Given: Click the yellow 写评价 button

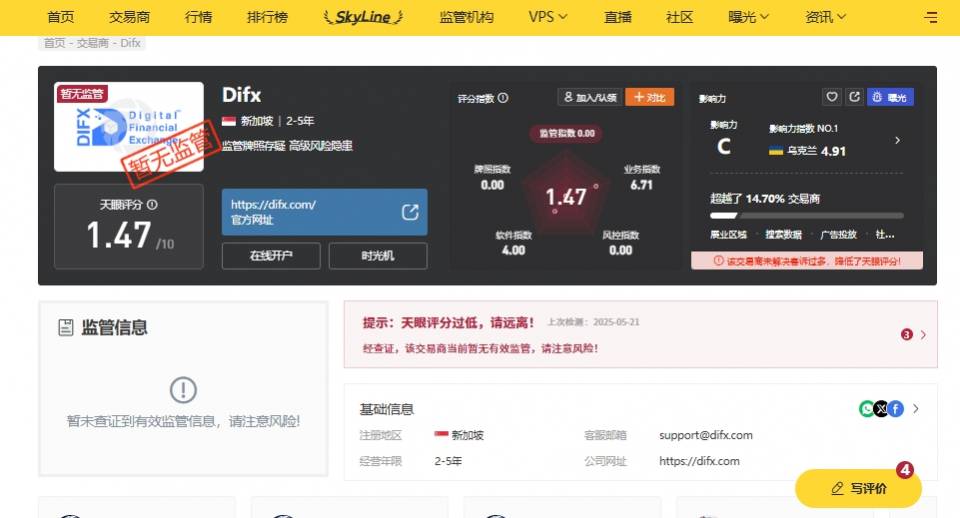Looking at the screenshot, I should coord(858,489).
